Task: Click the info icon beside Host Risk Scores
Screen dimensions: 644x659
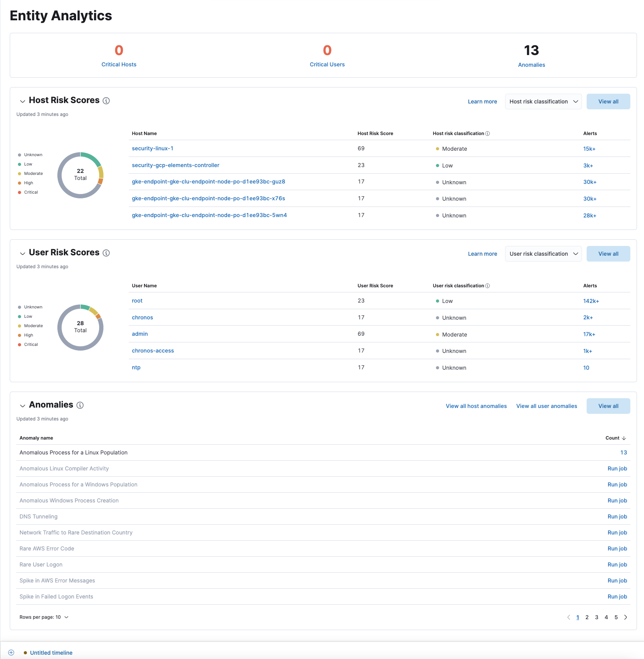Action: (x=106, y=101)
